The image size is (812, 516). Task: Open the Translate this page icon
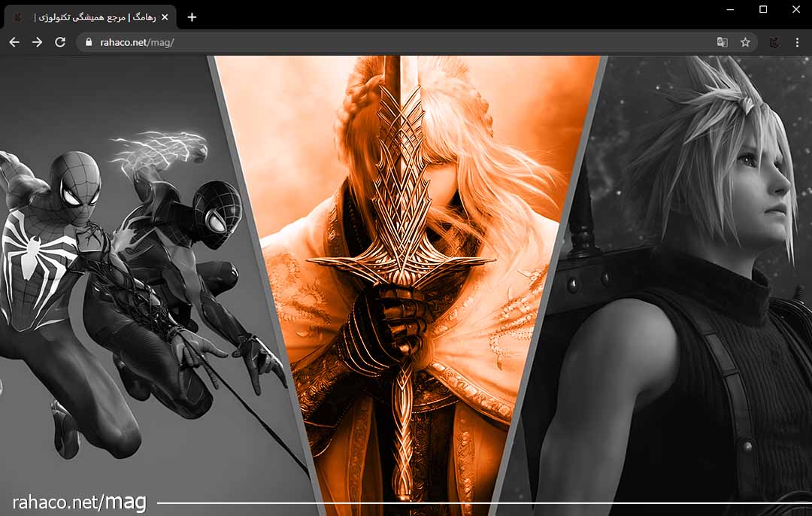(x=722, y=42)
